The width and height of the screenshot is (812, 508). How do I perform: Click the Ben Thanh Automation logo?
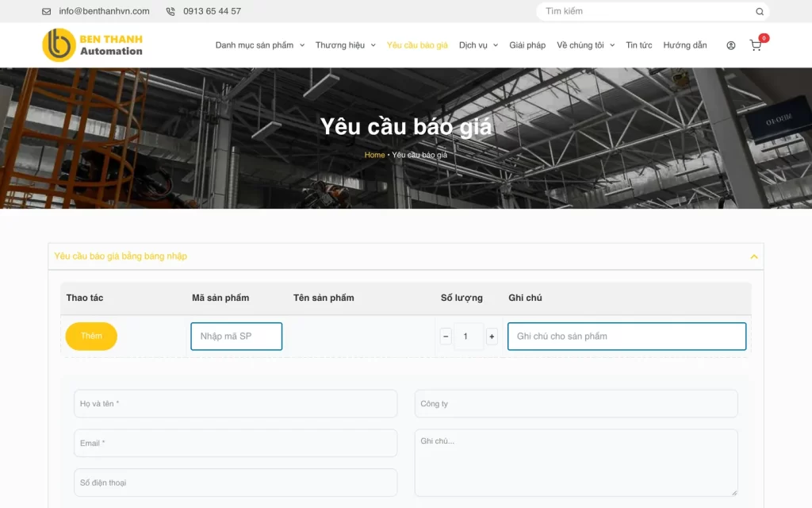[92, 45]
